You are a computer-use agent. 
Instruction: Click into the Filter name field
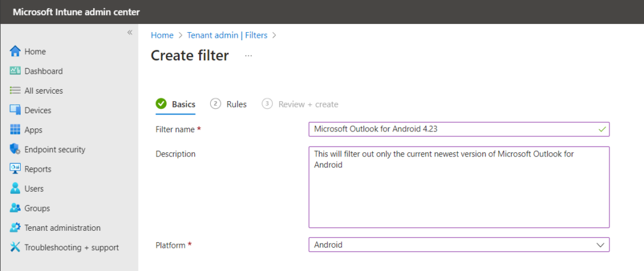(x=458, y=129)
